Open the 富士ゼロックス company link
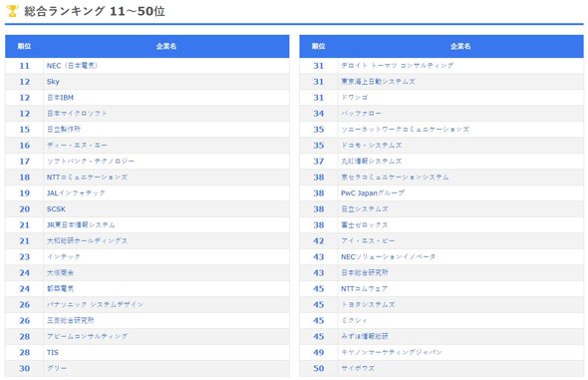Viewport: 588px width, 380px height. click(365, 224)
